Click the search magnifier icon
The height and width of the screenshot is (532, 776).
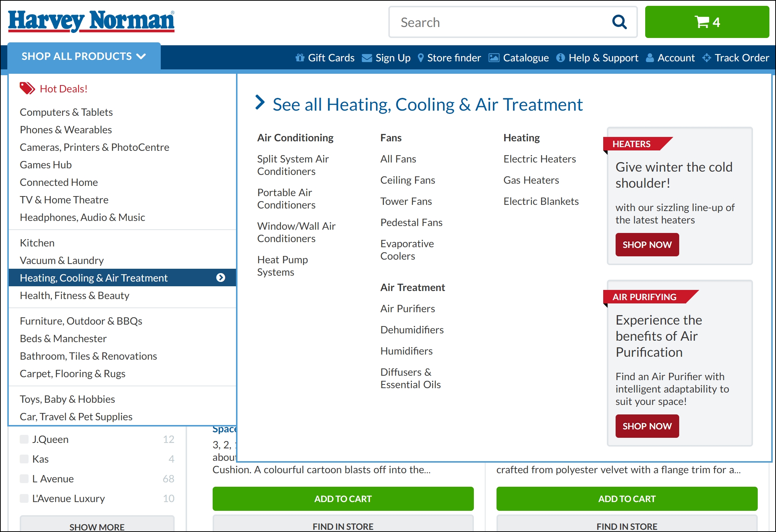point(619,22)
